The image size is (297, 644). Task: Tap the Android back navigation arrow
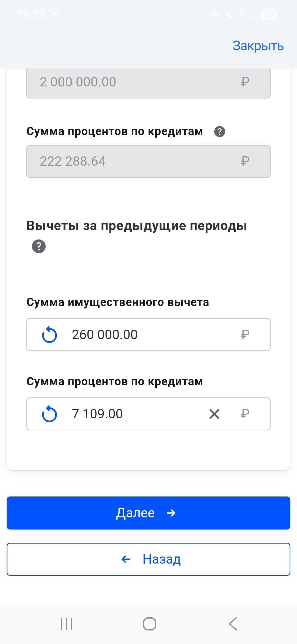[x=233, y=624]
